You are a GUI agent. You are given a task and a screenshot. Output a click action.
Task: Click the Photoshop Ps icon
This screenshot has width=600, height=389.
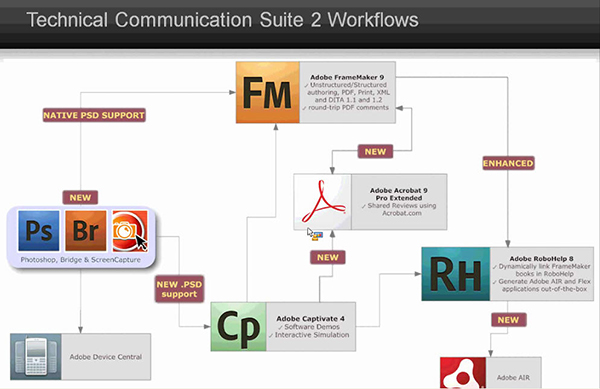[x=39, y=231]
